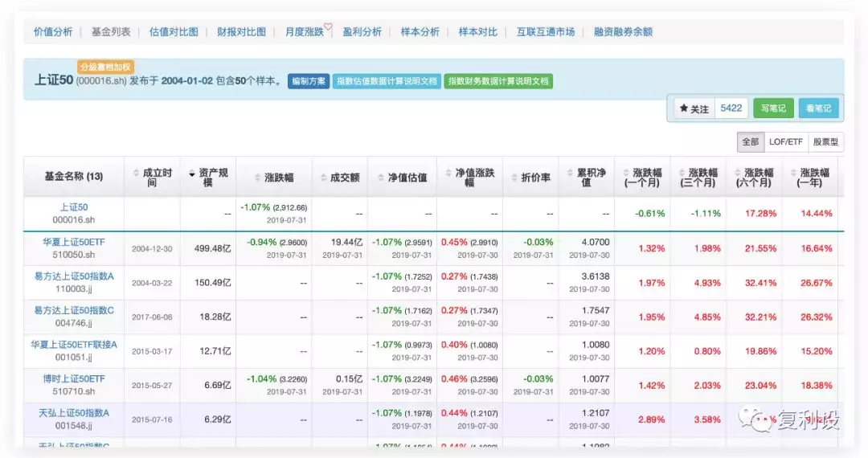
Task: Sort by 折价率 column arrows
Action: tap(514, 178)
